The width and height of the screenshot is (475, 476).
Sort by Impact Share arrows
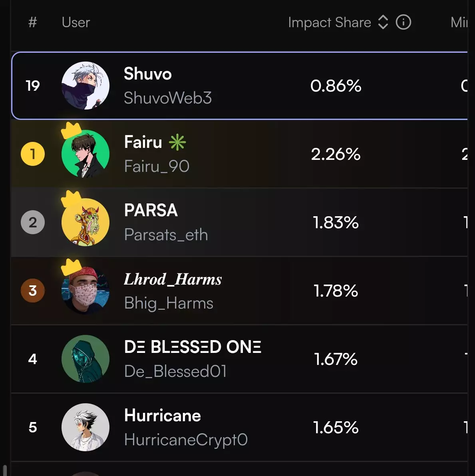tap(383, 22)
